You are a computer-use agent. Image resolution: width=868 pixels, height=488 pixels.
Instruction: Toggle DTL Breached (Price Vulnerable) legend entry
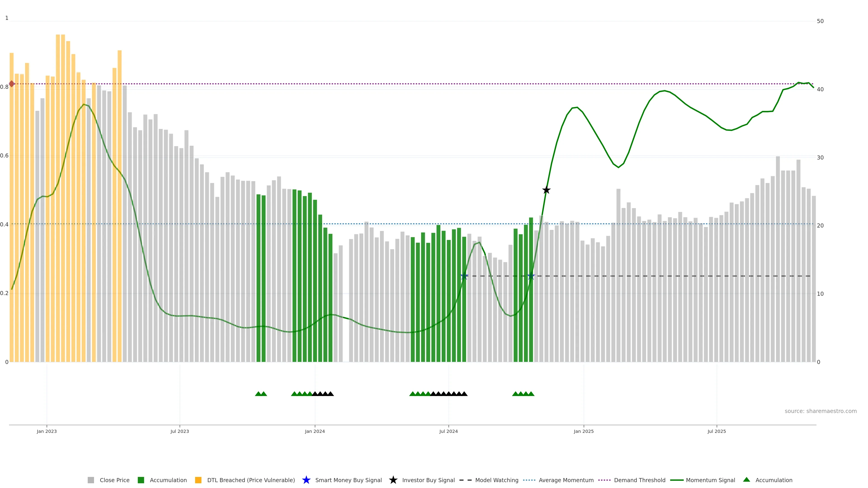(251, 480)
